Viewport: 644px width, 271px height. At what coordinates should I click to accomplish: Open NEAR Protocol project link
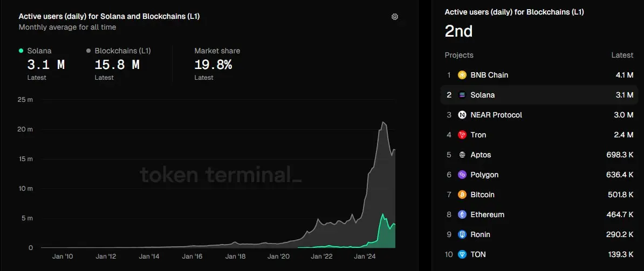pos(496,115)
